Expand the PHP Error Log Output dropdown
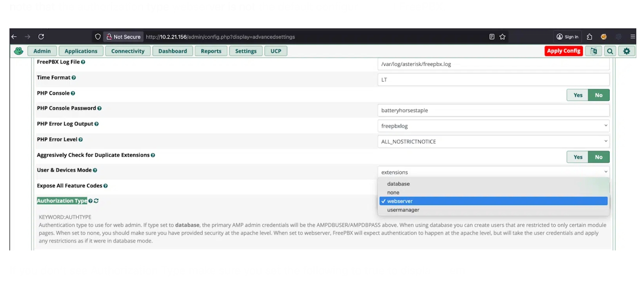Screen dimensions: 644x282 pos(493,126)
